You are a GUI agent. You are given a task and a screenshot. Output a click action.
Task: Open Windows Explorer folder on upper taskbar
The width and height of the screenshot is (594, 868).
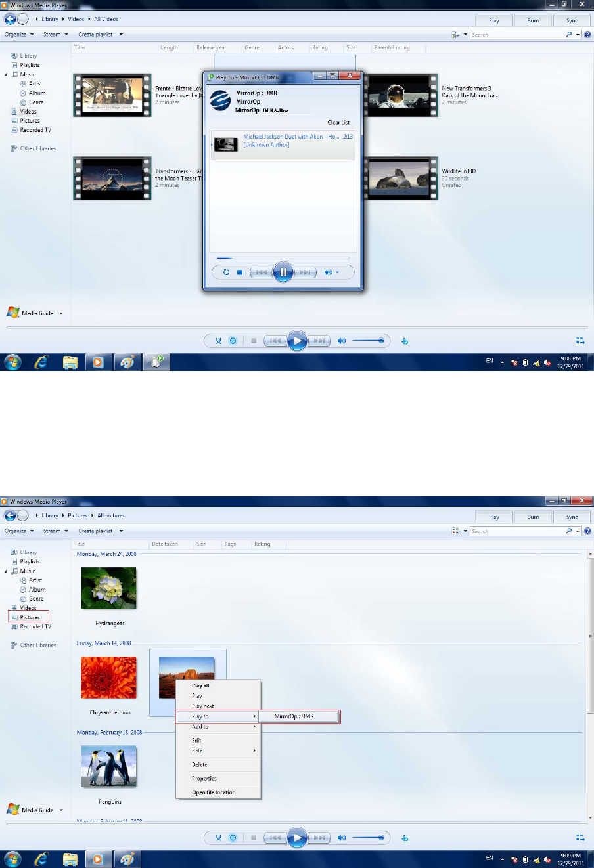[x=70, y=361]
